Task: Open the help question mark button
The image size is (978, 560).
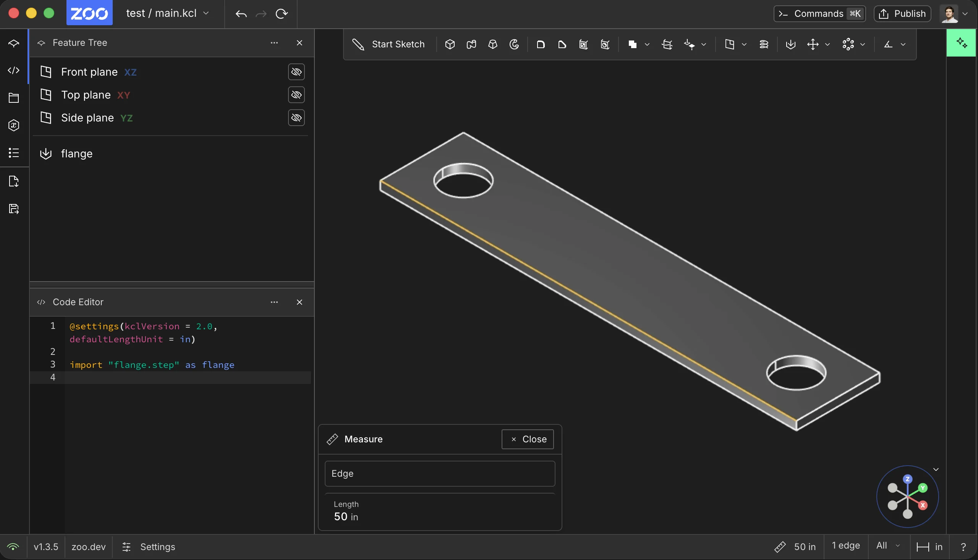Action: (x=963, y=547)
